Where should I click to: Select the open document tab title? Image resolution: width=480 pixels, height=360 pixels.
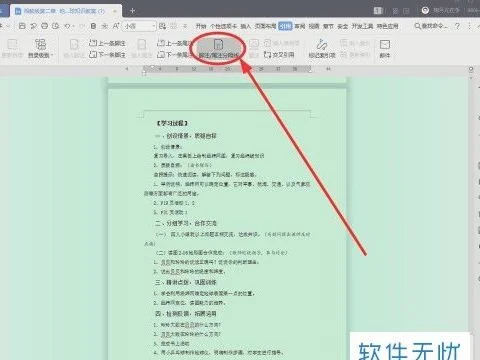tap(64, 11)
